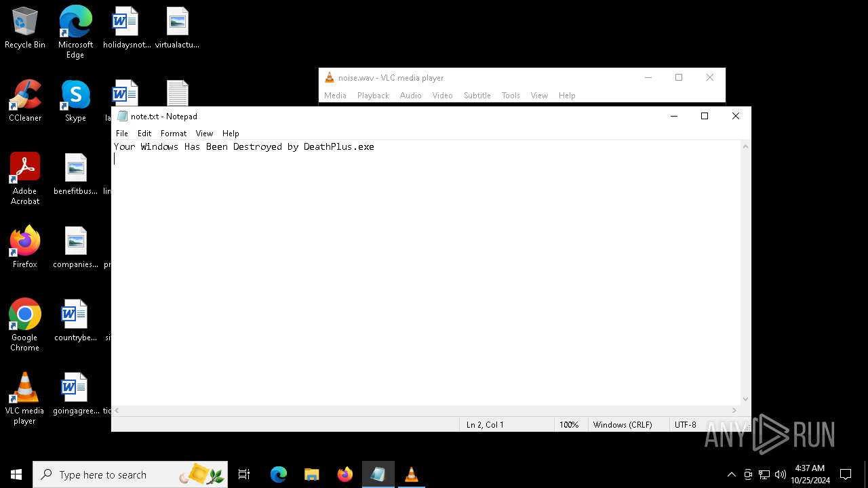Close the Notepad window

click(x=736, y=116)
